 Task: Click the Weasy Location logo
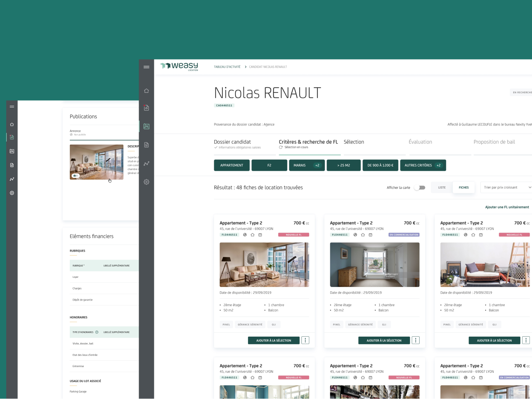[x=179, y=66]
